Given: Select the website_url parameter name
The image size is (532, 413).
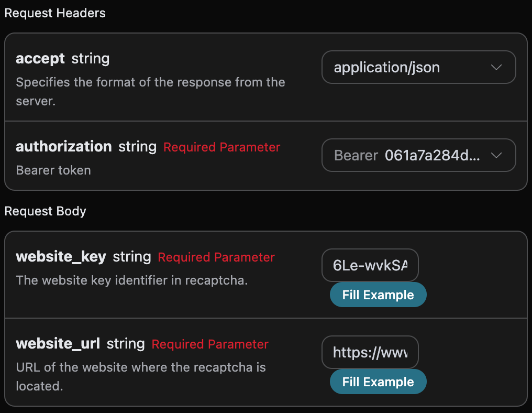Looking at the screenshot, I should point(58,343).
